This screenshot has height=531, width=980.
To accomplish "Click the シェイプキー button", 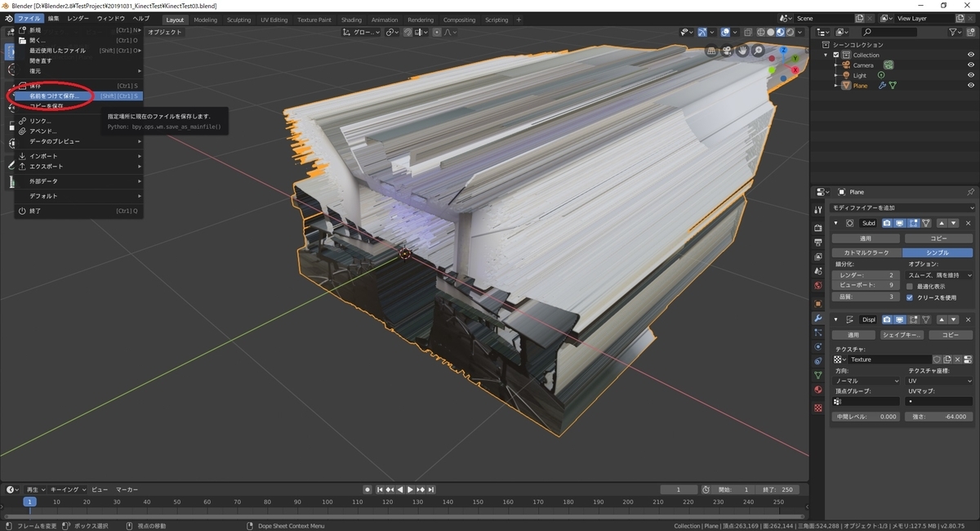I will pos(902,335).
